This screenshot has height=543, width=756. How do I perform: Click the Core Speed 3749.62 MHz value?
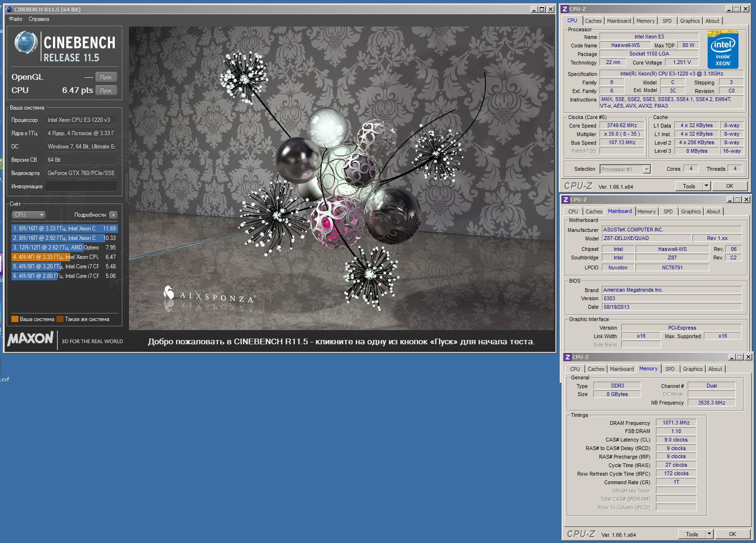pyautogui.click(x=622, y=125)
